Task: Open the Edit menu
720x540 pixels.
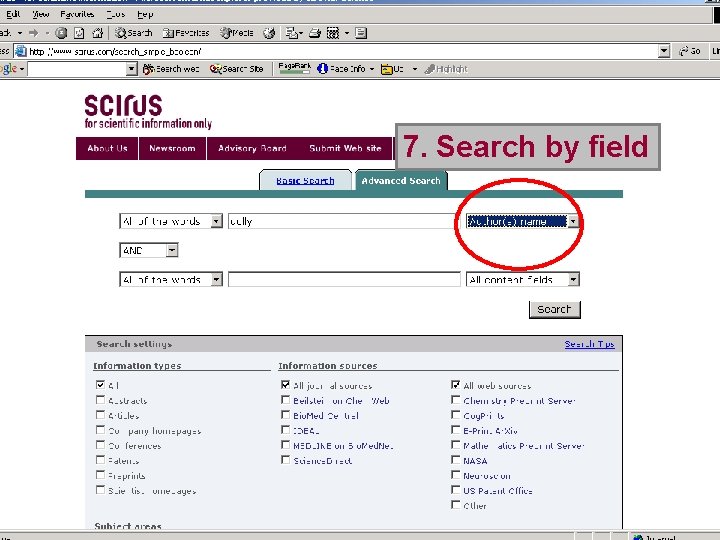Action: [x=13, y=14]
